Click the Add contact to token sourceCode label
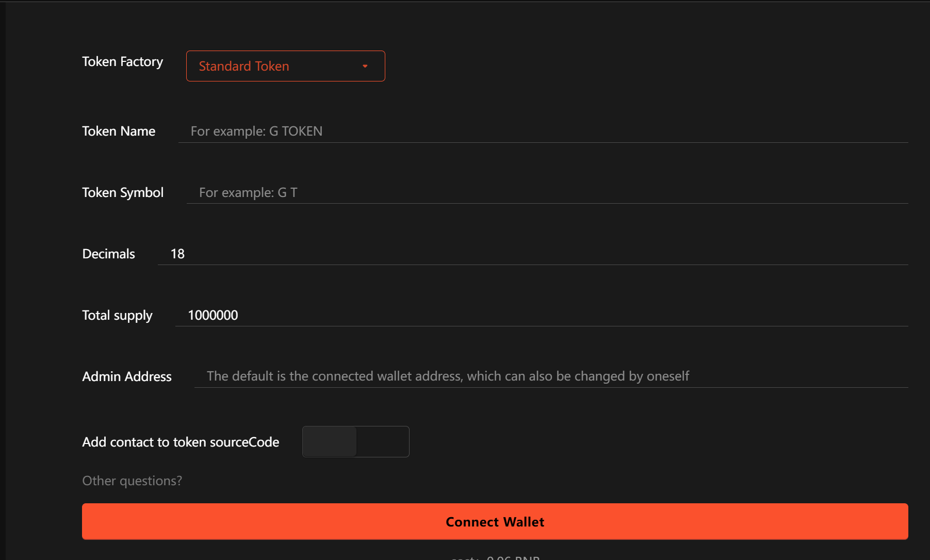 point(180,442)
